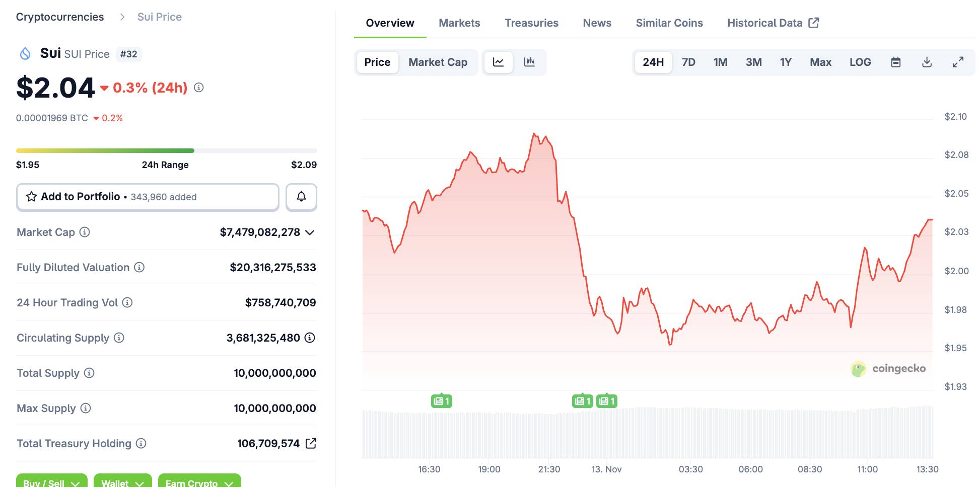Select the line chart icon
The width and height of the screenshot is (980, 487).
(x=498, y=62)
